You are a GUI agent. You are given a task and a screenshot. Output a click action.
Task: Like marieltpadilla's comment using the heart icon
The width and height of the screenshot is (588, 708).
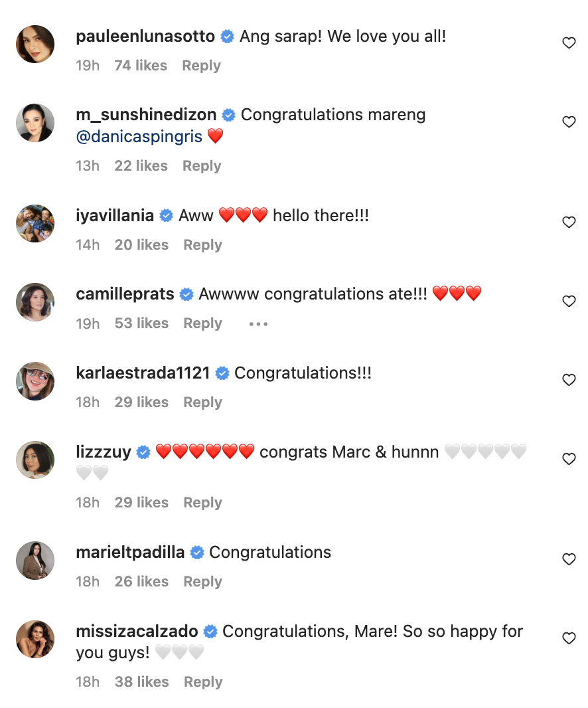pos(569,559)
